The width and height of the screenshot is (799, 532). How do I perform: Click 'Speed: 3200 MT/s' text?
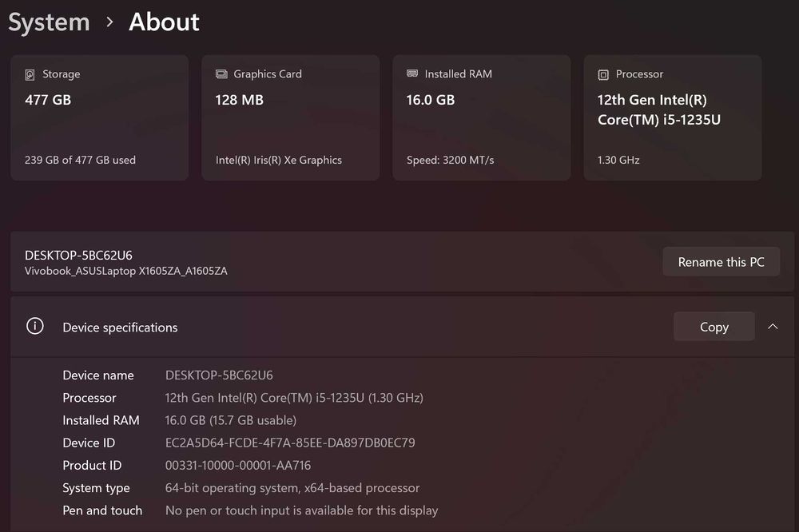(451, 160)
